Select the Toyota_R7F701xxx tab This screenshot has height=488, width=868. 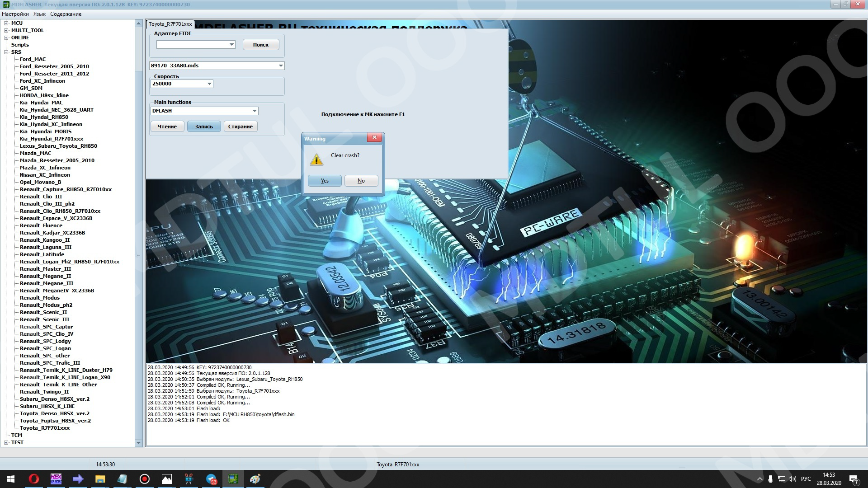point(170,24)
